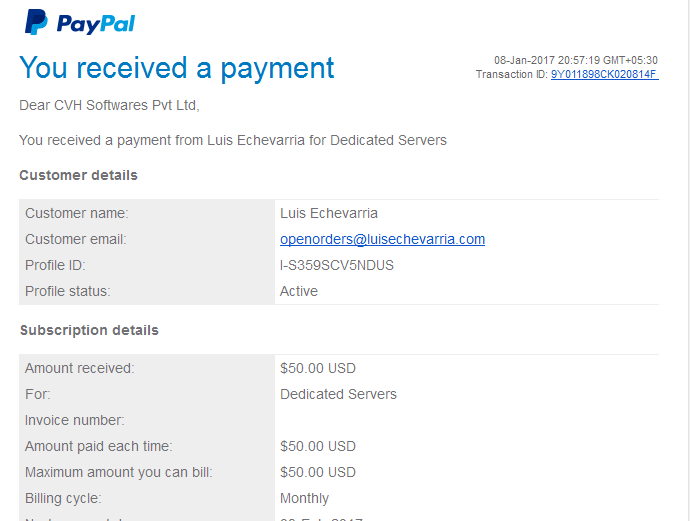Image resolution: width=690 pixels, height=521 pixels.
Task: Click the 'Transaction ID:' label text
Action: coord(512,74)
